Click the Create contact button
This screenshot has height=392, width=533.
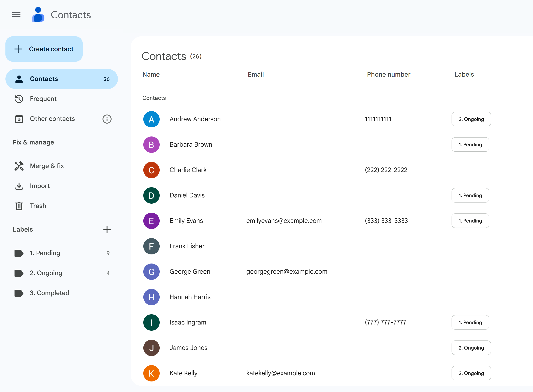[44, 49]
